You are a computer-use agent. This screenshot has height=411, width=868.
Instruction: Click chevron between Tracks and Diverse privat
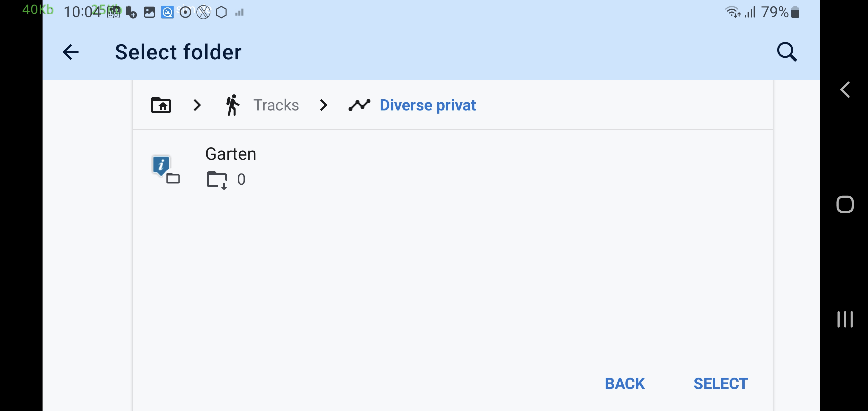click(x=324, y=105)
